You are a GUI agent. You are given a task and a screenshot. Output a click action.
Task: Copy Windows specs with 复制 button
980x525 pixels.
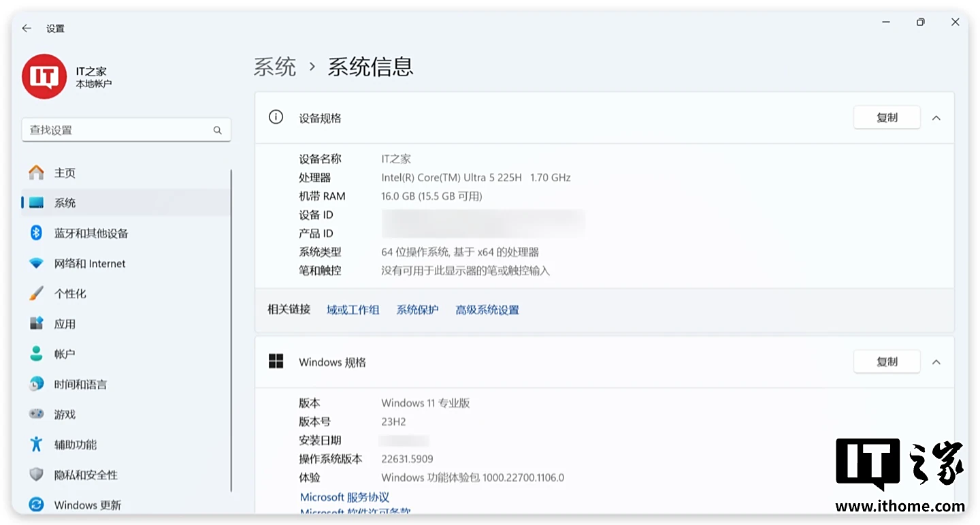tap(887, 362)
